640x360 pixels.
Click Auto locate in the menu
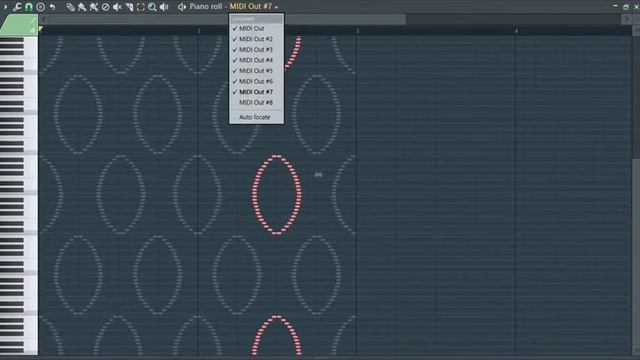(x=256, y=117)
